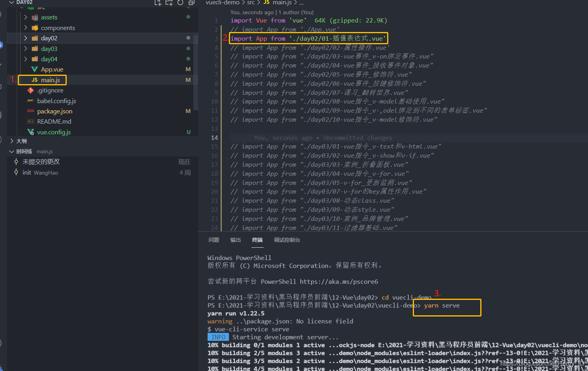588x371 pixels.
Task: Click the Vue icon beside App.vue
Action: coord(35,70)
